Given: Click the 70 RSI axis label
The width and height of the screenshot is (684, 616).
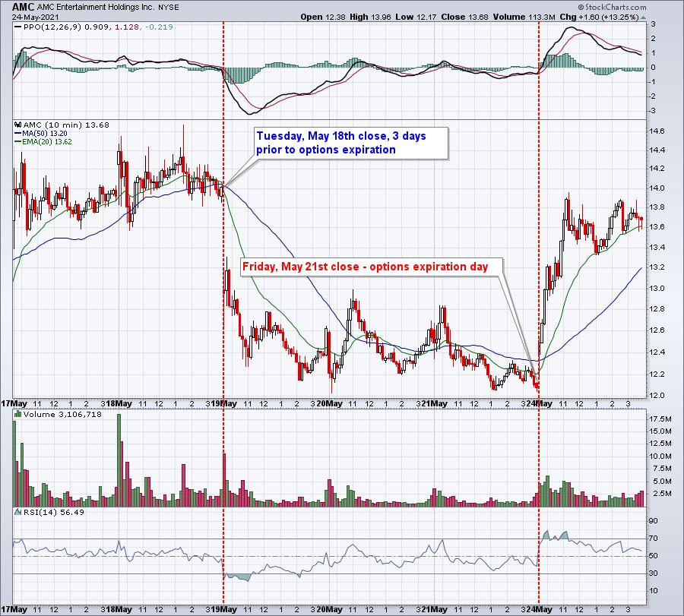Looking at the screenshot, I should (x=654, y=538).
